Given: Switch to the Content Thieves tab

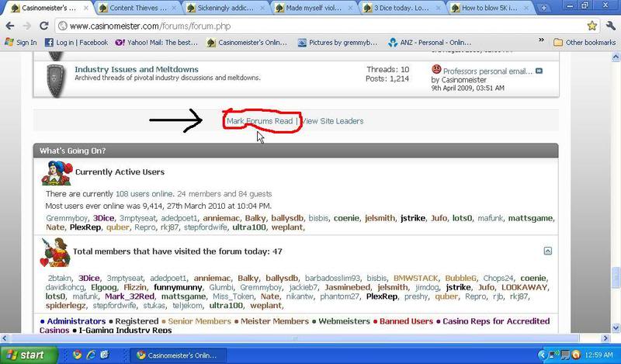Looking at the screenshot, I should (137, 8).
